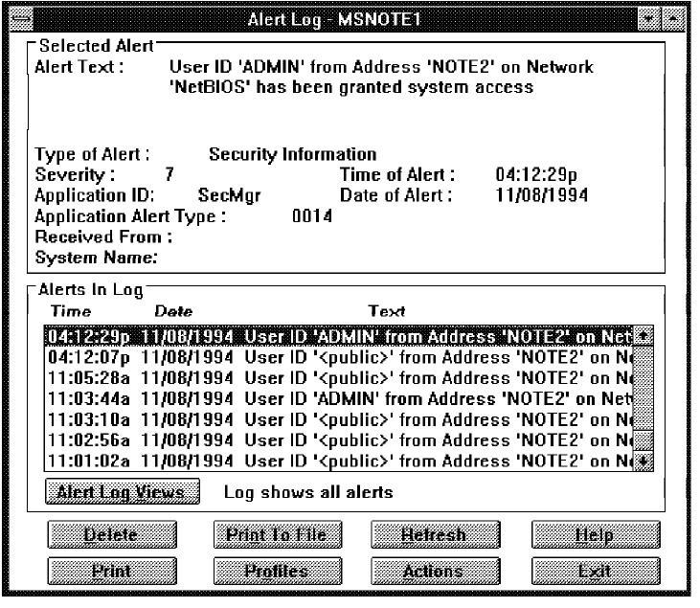Image resolution: width=700 pixels, height=608 pixels.
Task: Click the 11/08/1994 Date of Alert value
Action: click(542, 195)
